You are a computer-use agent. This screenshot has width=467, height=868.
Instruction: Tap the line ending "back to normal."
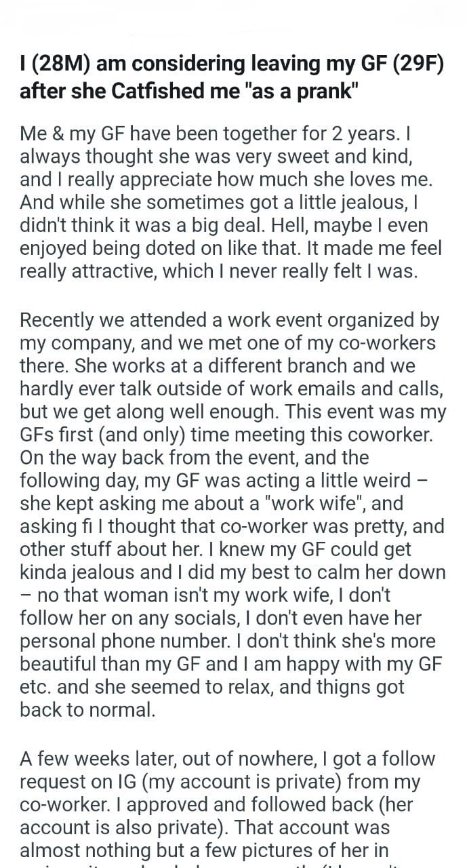coord(87,709)
